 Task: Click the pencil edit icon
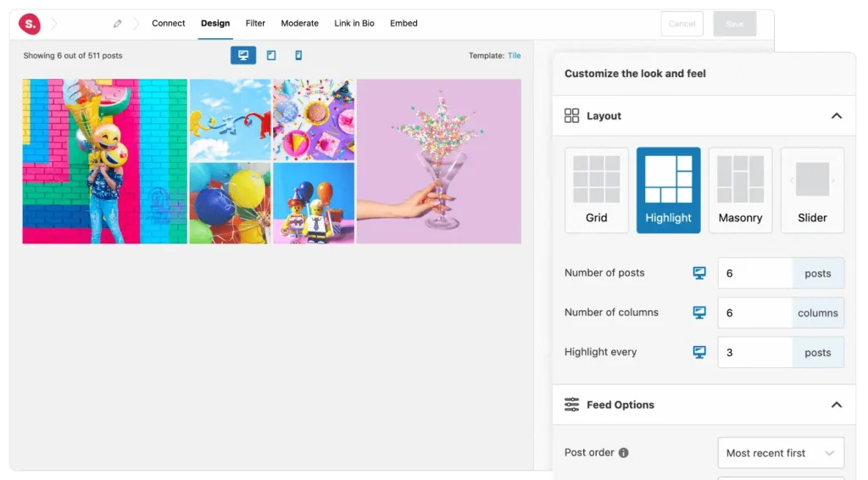click(118, 24)
